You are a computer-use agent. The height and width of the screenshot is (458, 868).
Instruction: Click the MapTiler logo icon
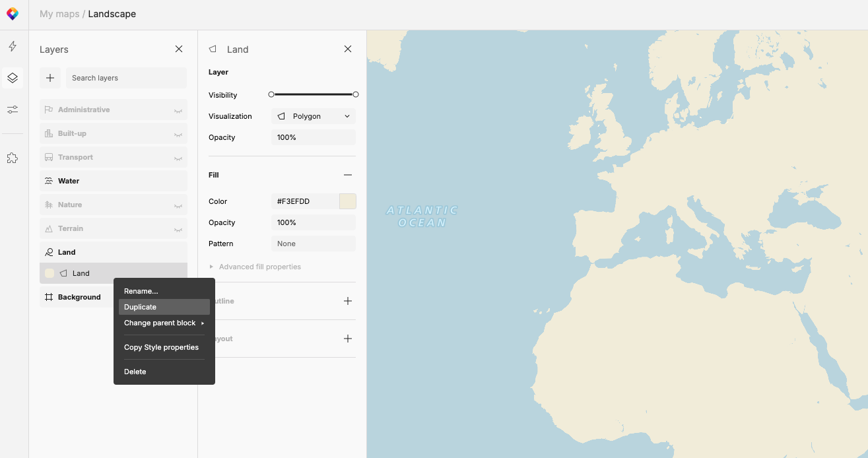[x=13, y=14]
